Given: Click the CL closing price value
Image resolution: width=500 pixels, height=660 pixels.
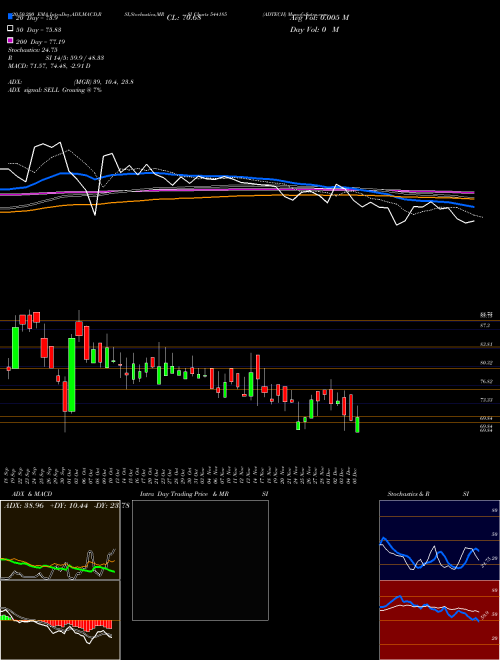Looking at the screenshot, I should 184,18.
